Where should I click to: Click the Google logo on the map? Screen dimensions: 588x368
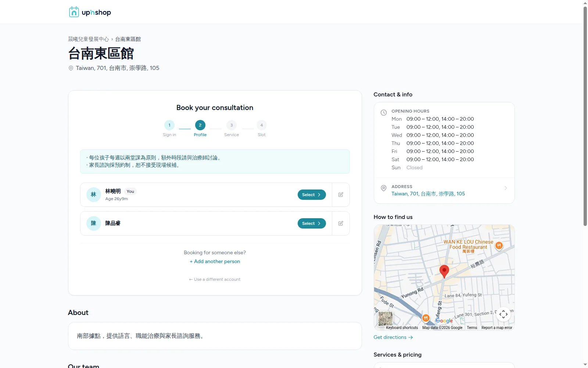(x=444, y=321)
